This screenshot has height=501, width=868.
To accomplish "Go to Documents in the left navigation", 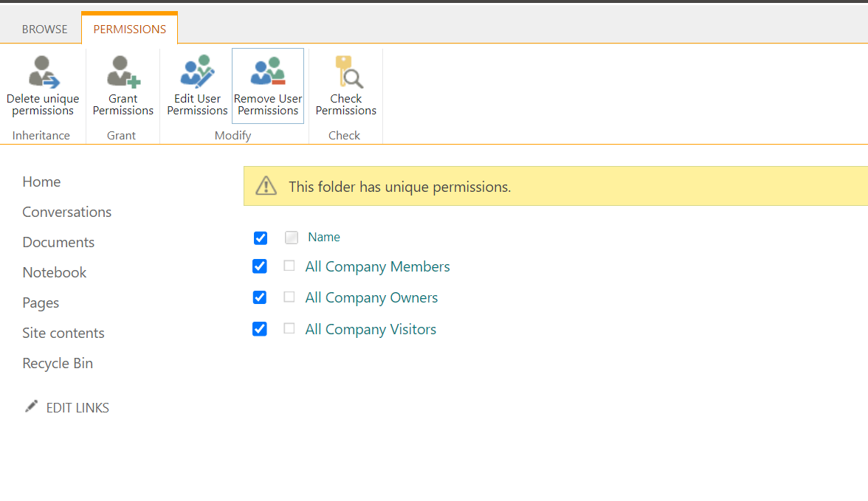I will pos(58,243).
